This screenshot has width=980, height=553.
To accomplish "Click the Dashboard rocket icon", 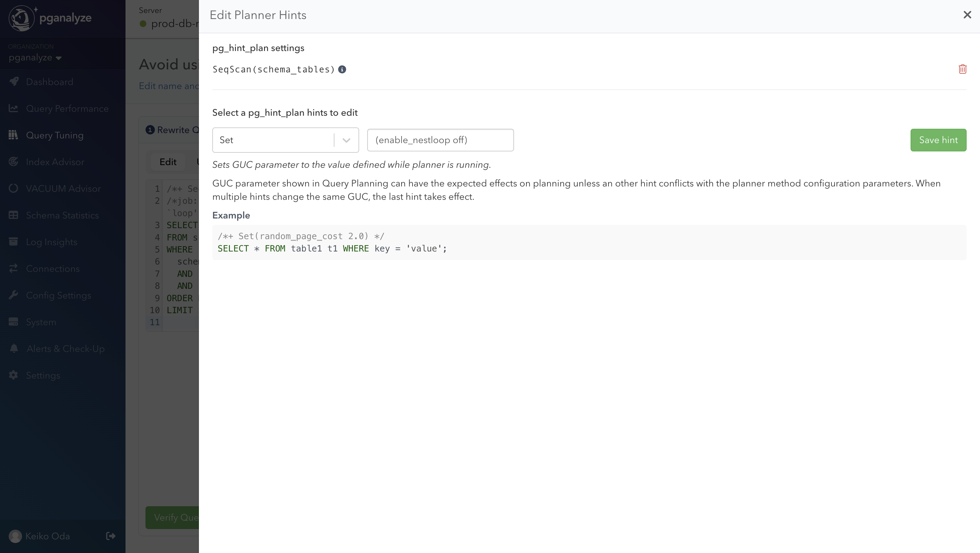I will [14, 81].
